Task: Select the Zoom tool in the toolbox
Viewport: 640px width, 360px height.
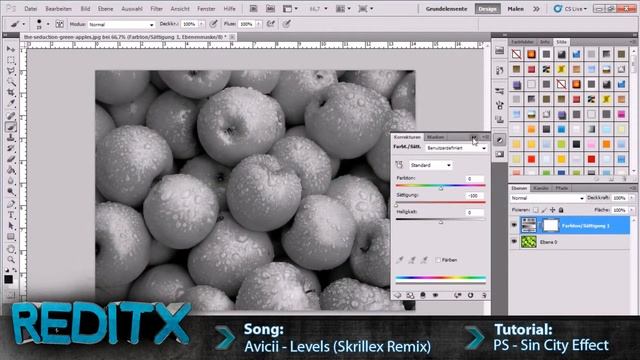Action: coord(11,260)
